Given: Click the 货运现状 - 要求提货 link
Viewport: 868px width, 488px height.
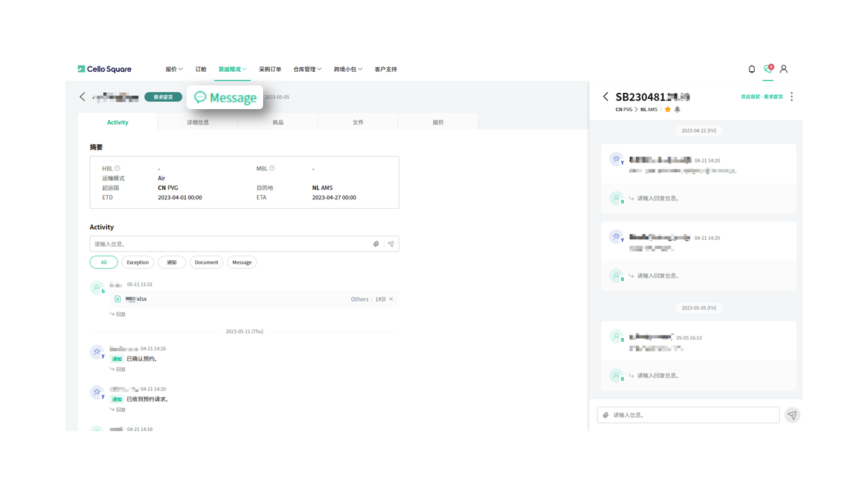Looking at the screenshot, I should 762,97.
